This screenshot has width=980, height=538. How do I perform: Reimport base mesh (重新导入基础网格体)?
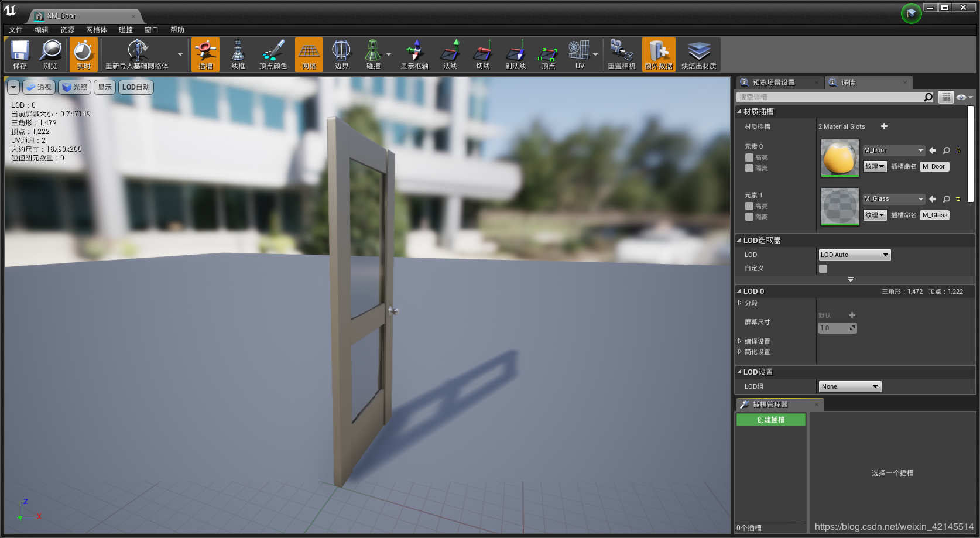click(x=137, y=55)
